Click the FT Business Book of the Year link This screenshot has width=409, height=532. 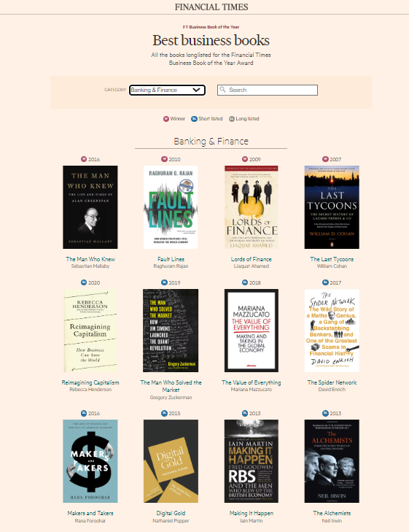(211, 27)
